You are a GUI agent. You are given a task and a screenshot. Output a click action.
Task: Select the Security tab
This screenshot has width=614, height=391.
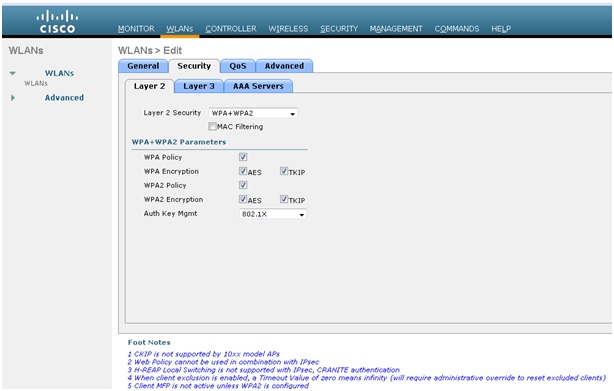click(x=194, y=66)
